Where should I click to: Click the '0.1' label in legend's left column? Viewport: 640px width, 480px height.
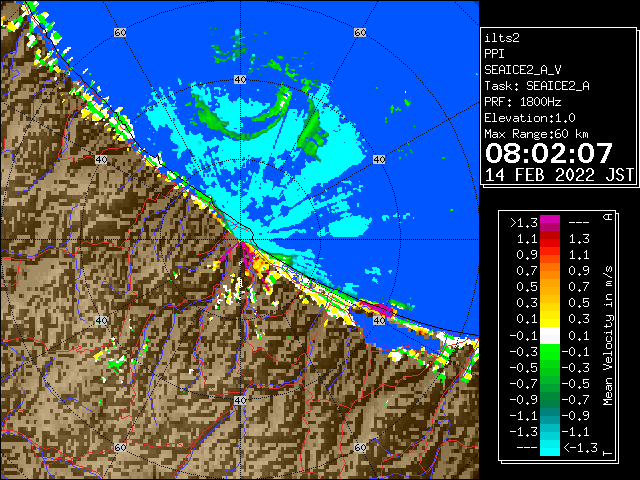pos(527,318)
